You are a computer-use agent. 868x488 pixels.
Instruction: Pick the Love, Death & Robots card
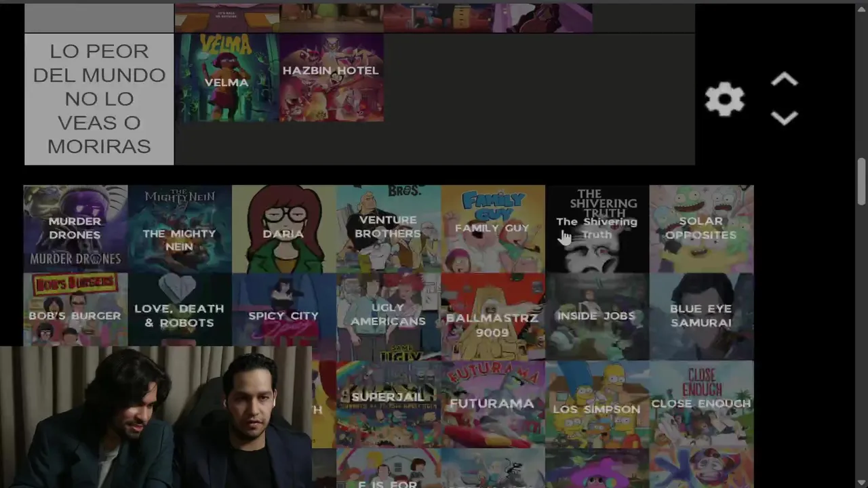(x=180, y=310)
